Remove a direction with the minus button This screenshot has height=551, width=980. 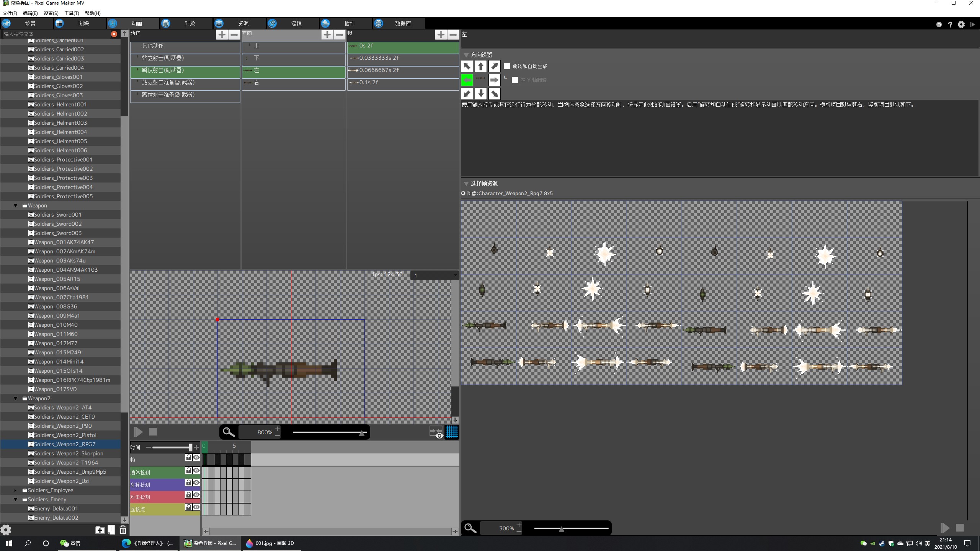[339, 35]
